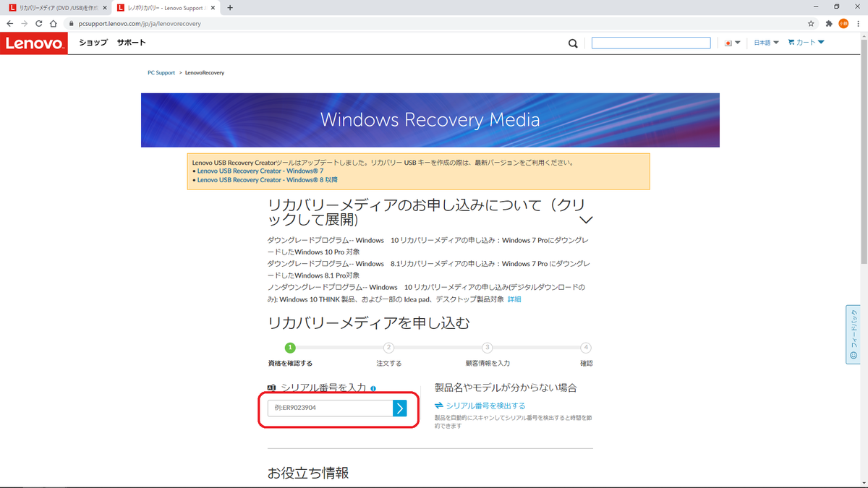Viewport: 868px width, 488px height.
Task: Click the search magnifier icon
Action: (573, 43)
